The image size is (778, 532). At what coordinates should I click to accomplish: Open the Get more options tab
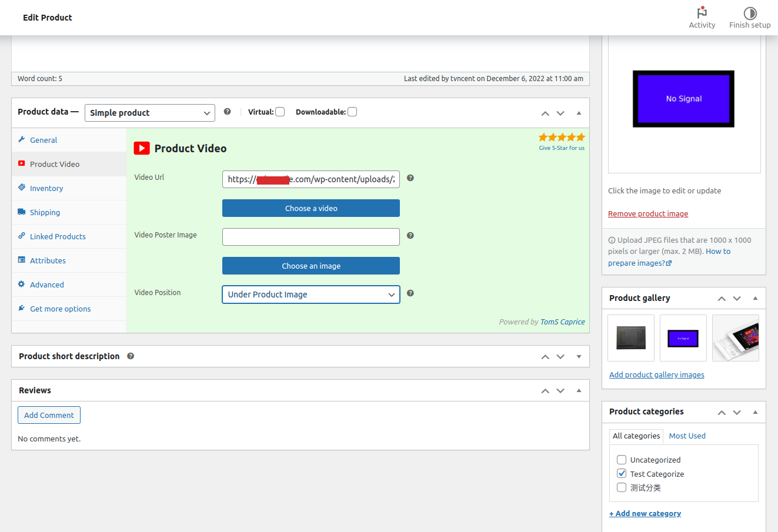pyautogui.click(x=69, y=309)
